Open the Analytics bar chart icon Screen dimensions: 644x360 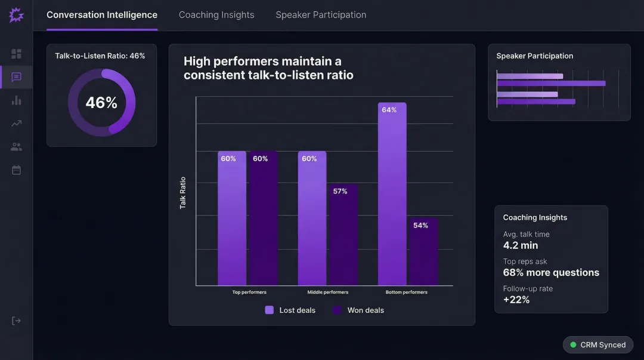(16, 100)
